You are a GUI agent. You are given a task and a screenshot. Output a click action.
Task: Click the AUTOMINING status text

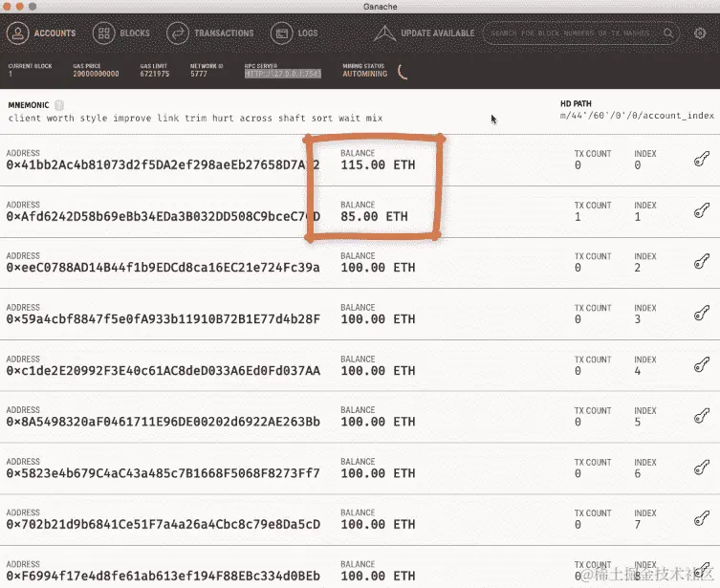[x=365, y=74]
